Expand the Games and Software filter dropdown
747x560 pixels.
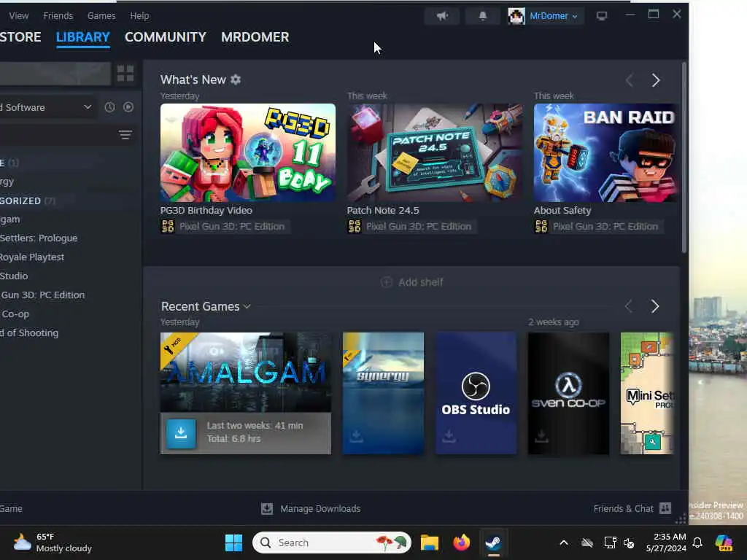pyautogui.click(x=46, y=107)
